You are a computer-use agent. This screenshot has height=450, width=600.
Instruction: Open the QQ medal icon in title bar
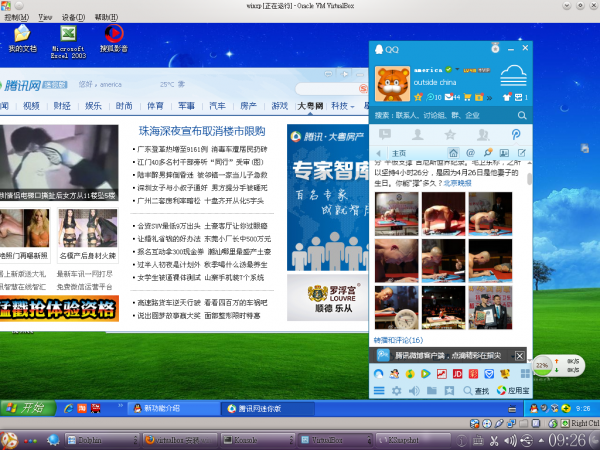pos(495,48)
